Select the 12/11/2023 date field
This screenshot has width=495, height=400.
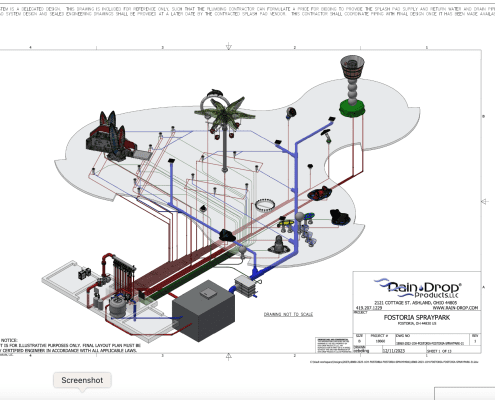click(x=394, y=351)
